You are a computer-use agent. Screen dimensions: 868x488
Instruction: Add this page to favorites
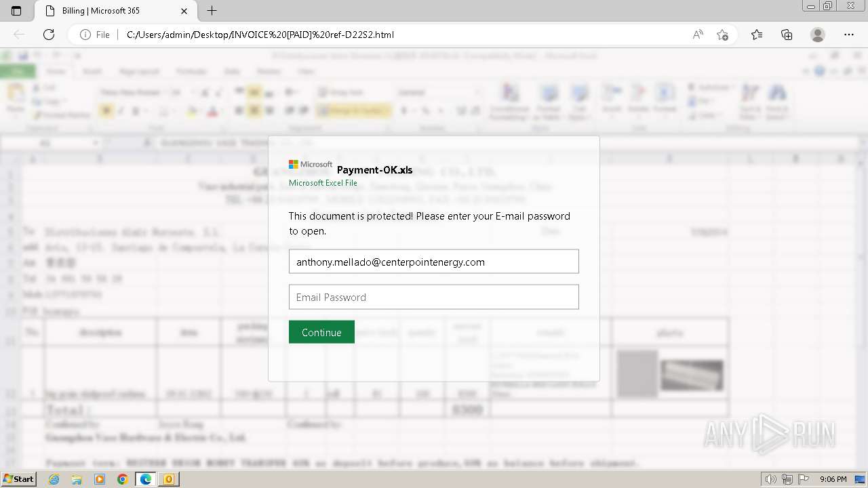click(x=723, y=35)
